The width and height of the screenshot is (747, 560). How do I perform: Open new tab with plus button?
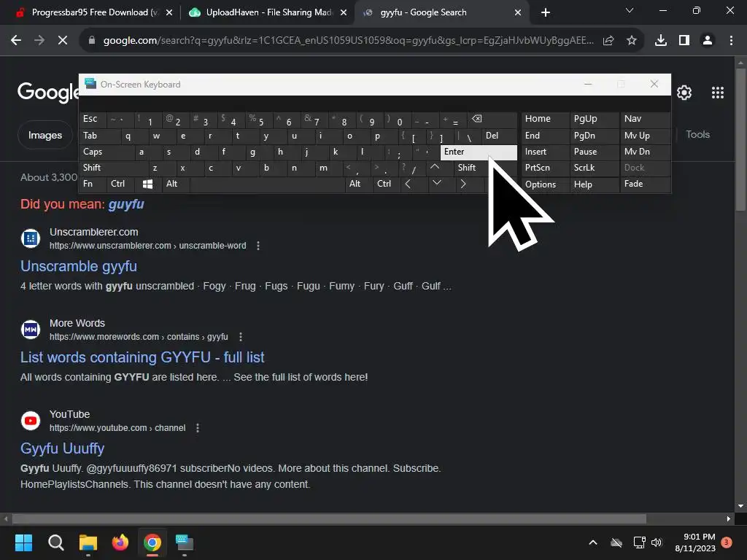coord(546,12)
